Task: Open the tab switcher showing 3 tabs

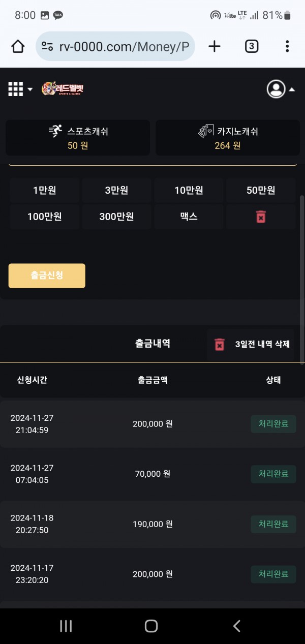Action: click(251, 47)
